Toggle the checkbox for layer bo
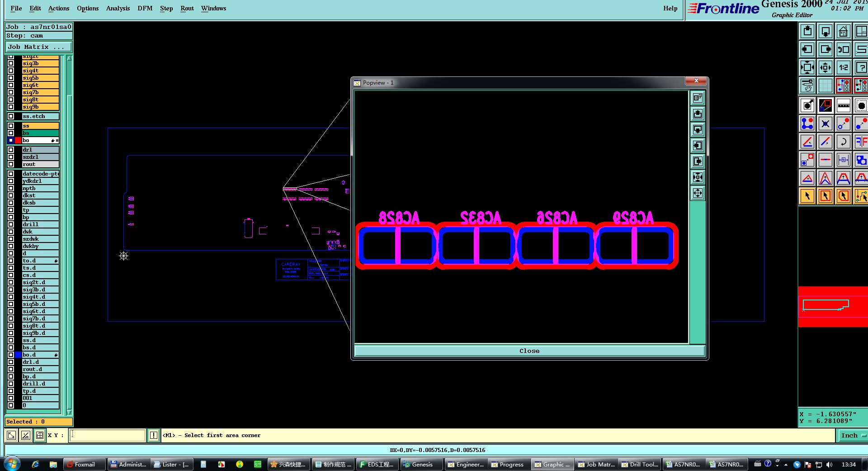Viewport: 868px width, 471px height. pos(11,140)
